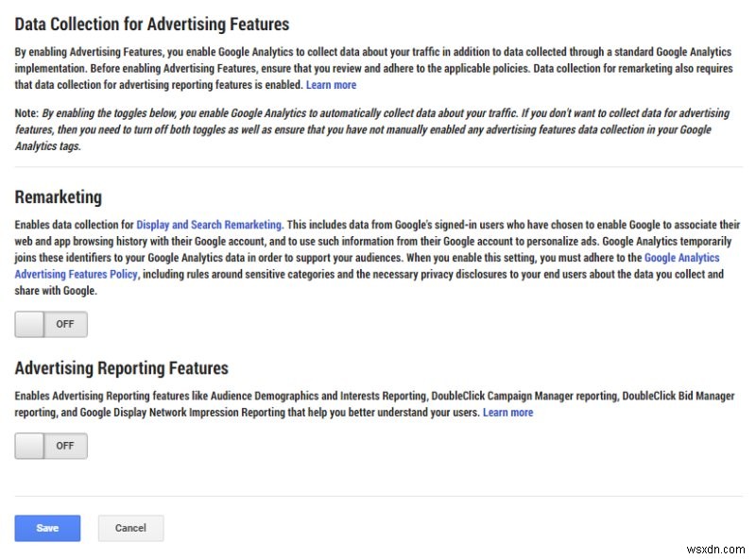Select the Advertising Reporting Features heading

(122, 368)
